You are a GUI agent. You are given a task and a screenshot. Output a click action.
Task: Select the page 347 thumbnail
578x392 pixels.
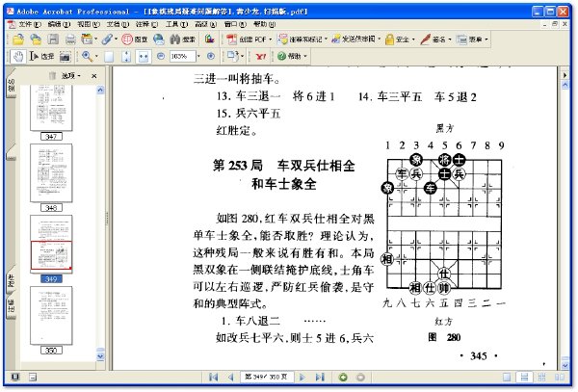(x=51, y=108)
